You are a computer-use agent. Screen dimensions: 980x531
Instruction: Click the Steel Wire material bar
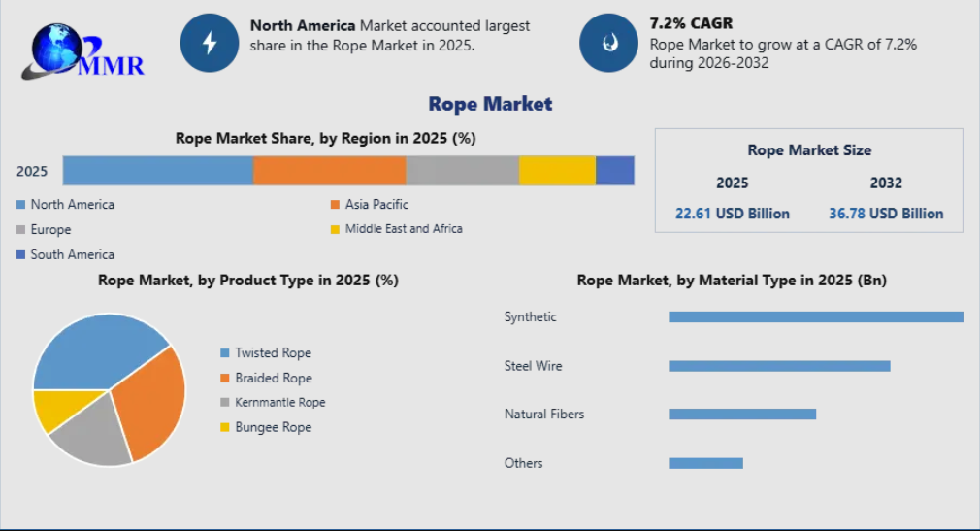tap(778, 366)
